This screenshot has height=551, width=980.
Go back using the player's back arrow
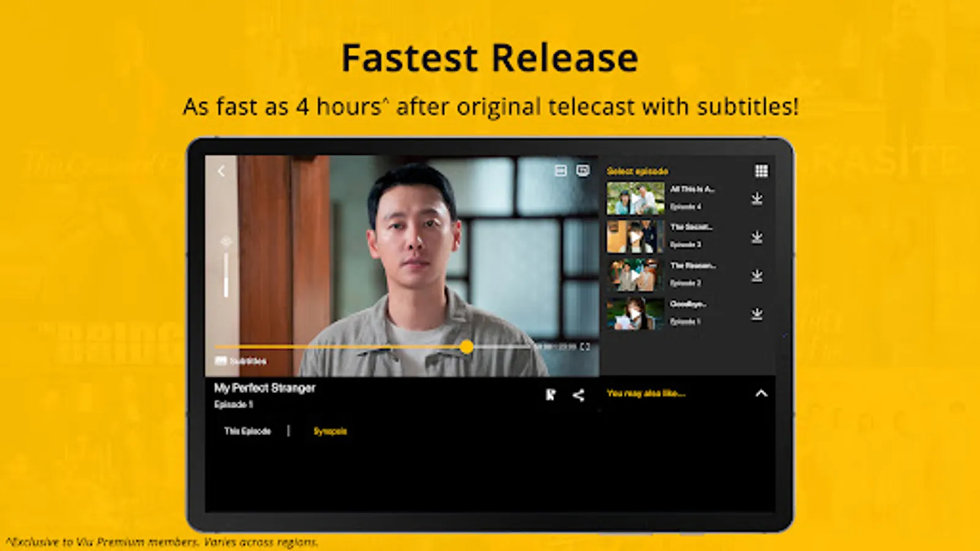point(221,171)
